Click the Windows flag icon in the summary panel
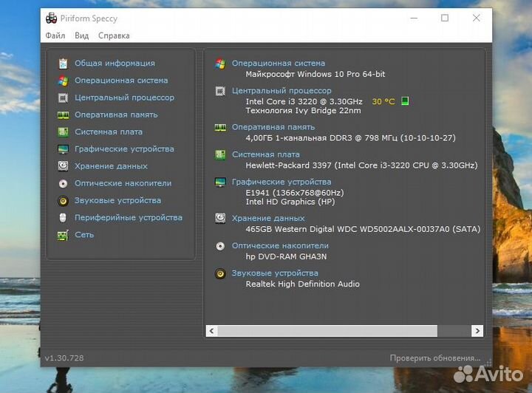Viewport: 532px width, 393px height. [x=220, y=64]
